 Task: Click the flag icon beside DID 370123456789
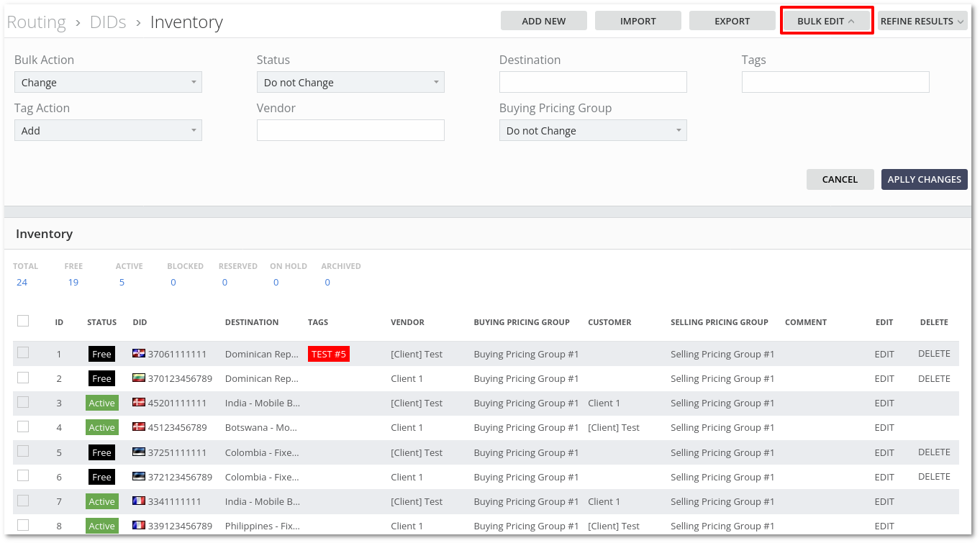coord(140,378)
